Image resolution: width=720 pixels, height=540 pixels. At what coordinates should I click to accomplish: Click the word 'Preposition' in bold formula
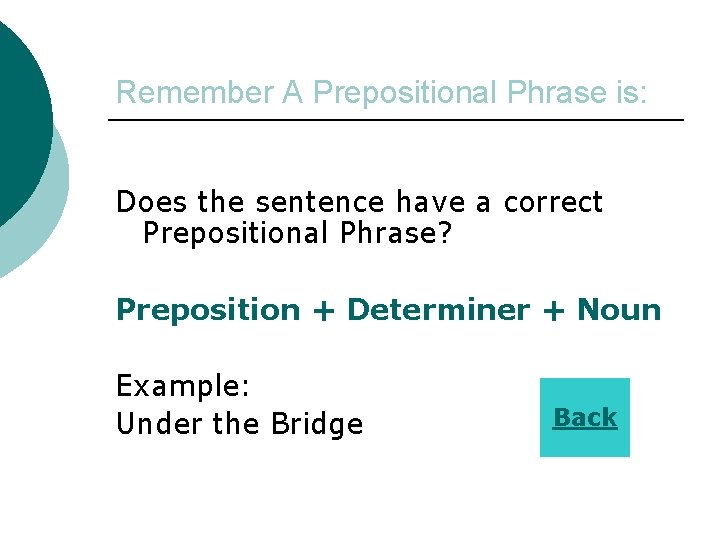(x=208, y=310)
